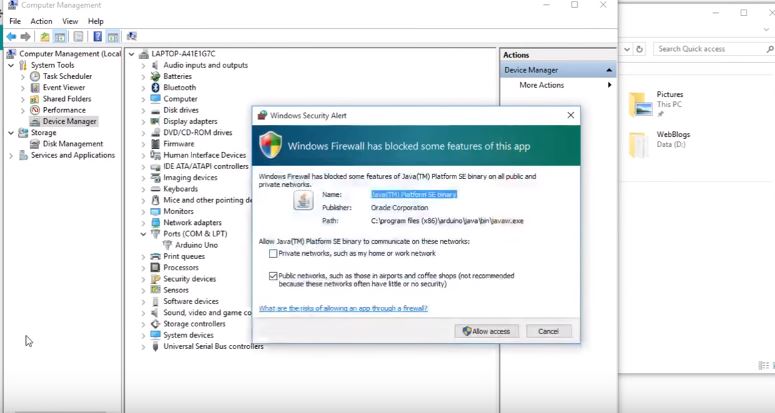
Task: Click the highlighted Java Platform SE binary name
Action: 414,195
